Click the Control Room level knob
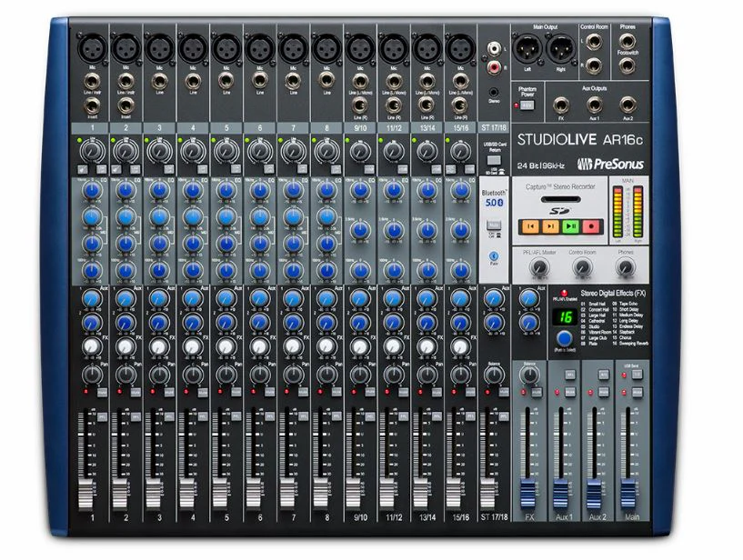Viewport: 743px width, 560px height. point(582,267)
